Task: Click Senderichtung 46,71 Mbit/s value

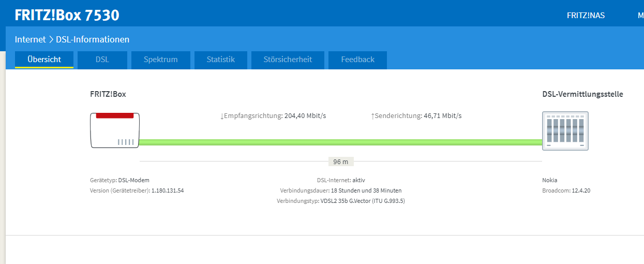Action: pos(416,116)
